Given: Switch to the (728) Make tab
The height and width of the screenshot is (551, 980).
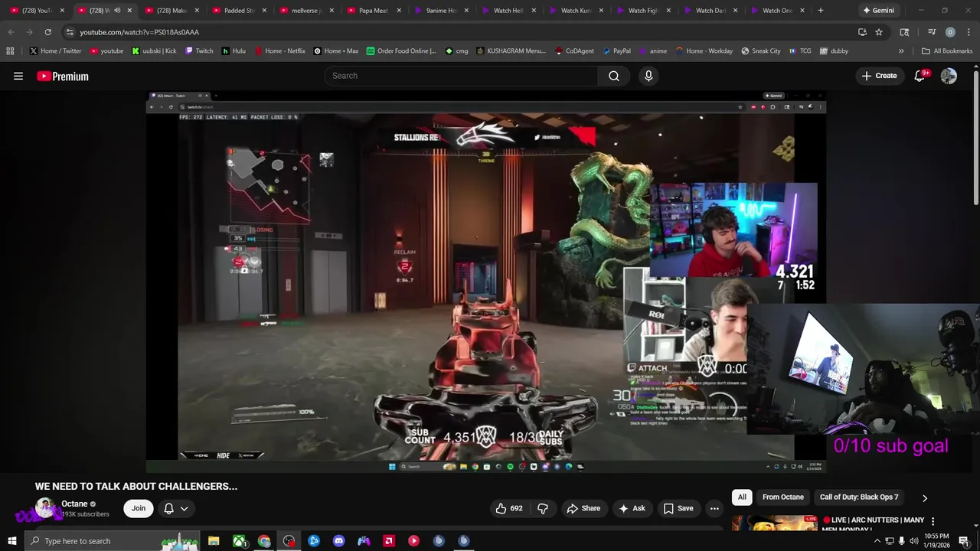Looking at the screenshot, I should [172, 11].
